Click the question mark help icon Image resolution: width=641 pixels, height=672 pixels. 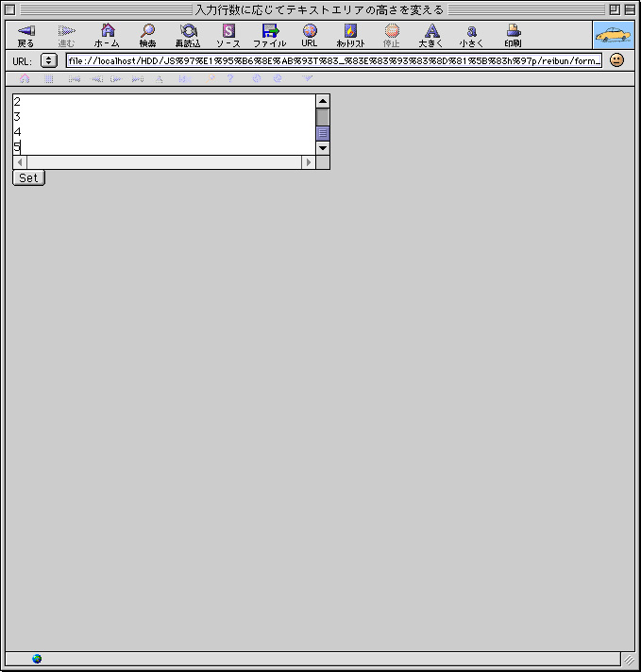tap(230, 78)
